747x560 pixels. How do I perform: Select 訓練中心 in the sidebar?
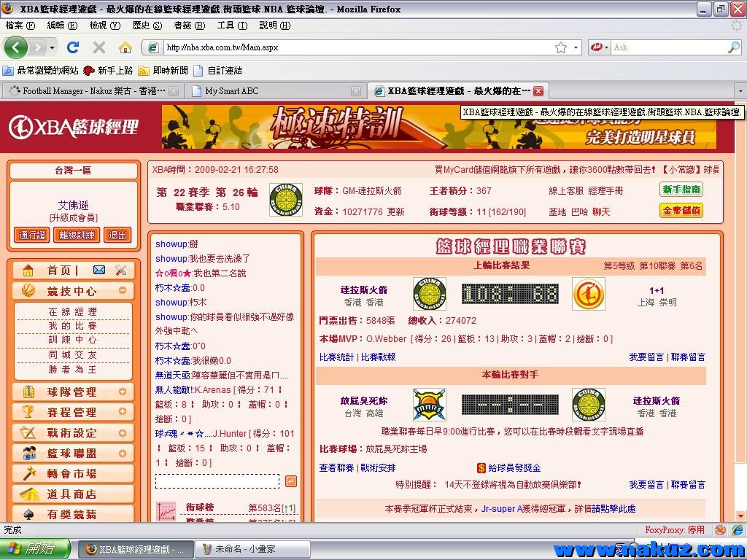pyautogui.click(x=72, y=340)
